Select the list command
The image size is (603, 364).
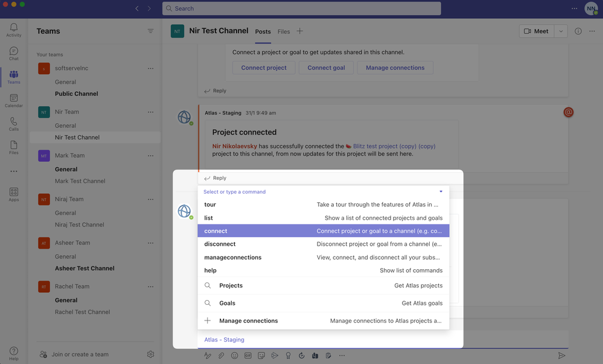tap(324, 218)
